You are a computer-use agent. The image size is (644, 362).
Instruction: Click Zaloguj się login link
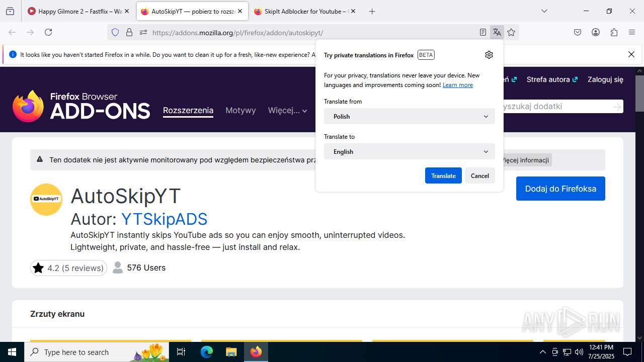(605, 79)
